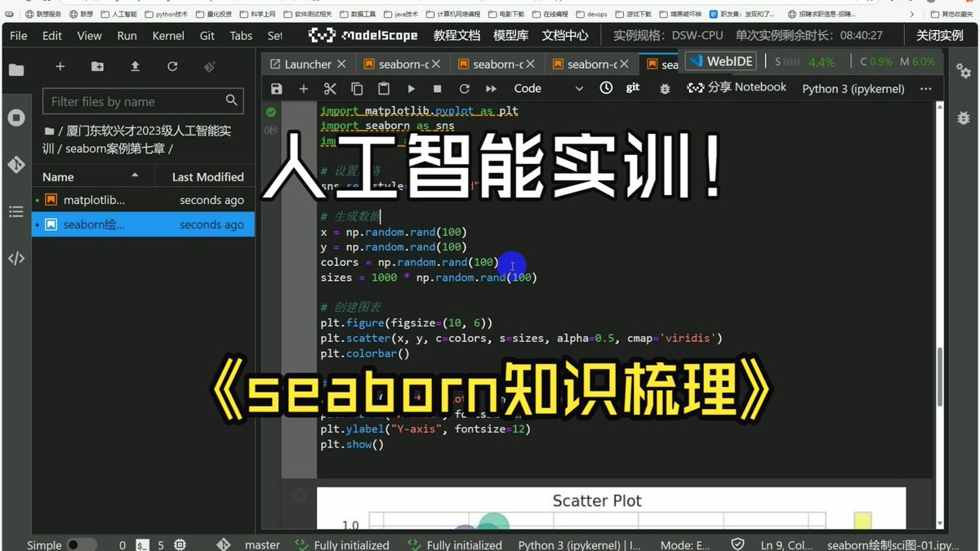Enable the debugger bug icon in toolbar

pos(665,88)
